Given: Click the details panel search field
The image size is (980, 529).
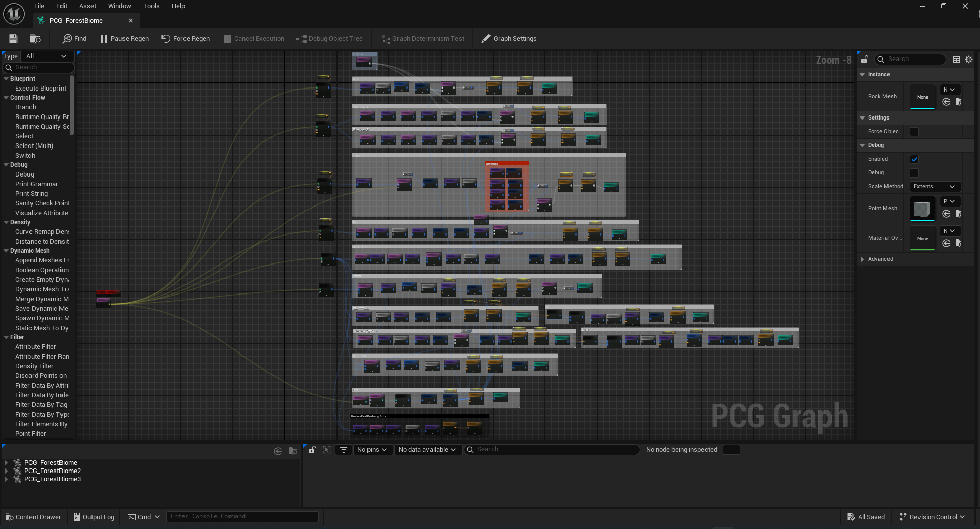Looking at the screenshot, I should coord(910,60).
